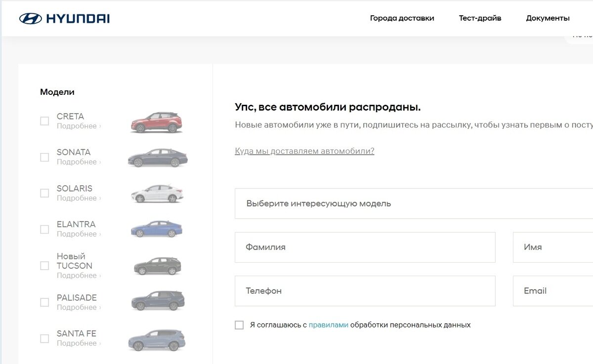Select the ELANTRA model name

pos(76,224)
